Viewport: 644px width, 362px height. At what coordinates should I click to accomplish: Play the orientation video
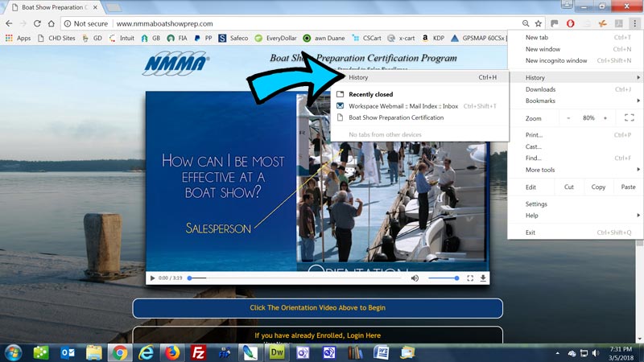[152, 278]
